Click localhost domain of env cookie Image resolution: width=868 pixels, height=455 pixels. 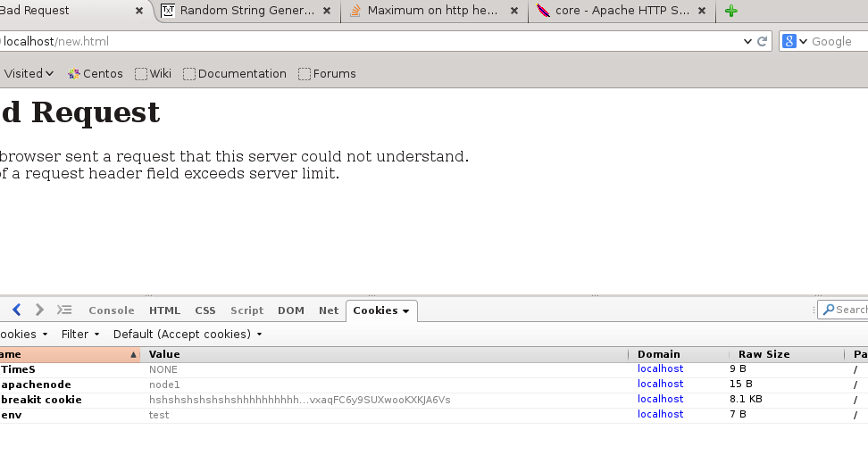661,414
